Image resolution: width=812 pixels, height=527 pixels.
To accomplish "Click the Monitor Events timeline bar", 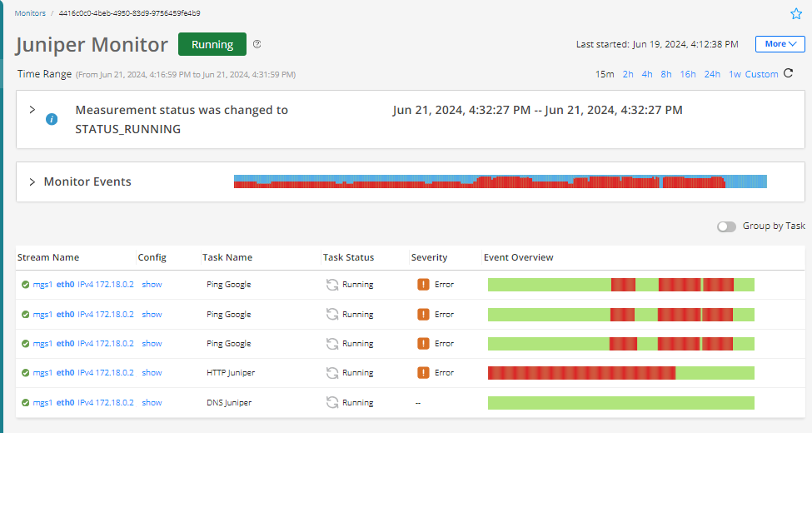I will (500, 181).
